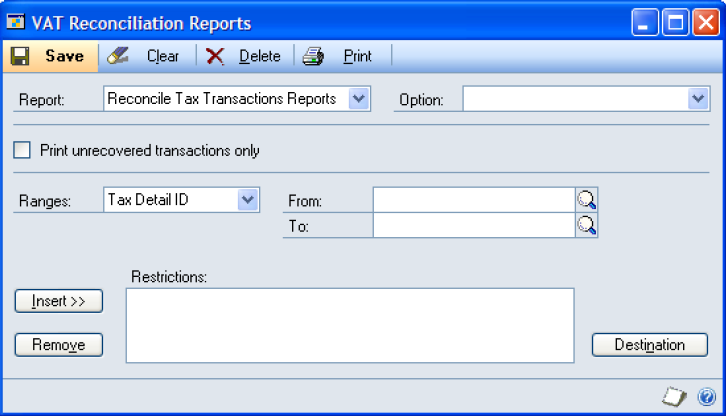This screenshot has width=726, height=416.
Task: Open the Destination button
Action: (x=649, y=345)
